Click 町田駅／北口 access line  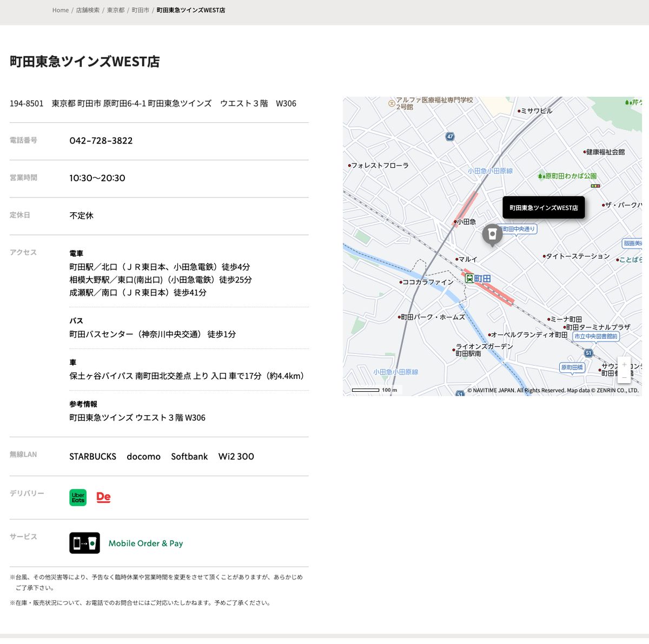pyautogui.click(x=160, y=267)
